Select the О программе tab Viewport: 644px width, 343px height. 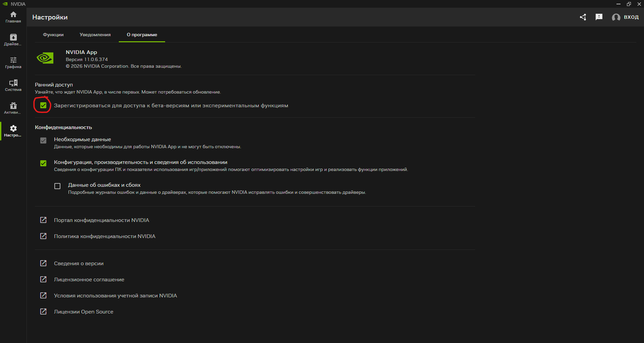142,35
